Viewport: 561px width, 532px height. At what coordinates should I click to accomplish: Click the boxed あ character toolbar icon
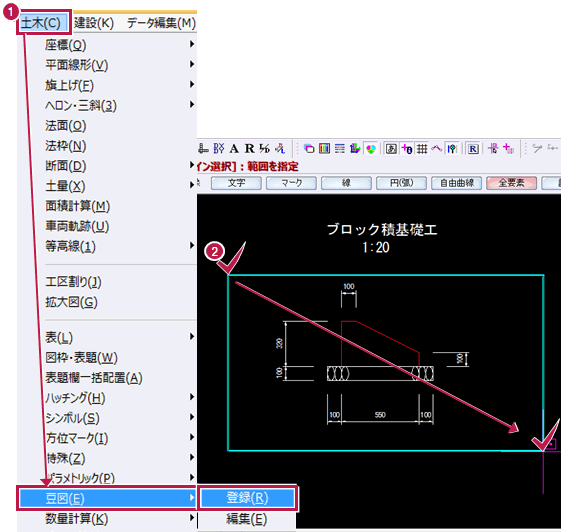click(391, 148)
